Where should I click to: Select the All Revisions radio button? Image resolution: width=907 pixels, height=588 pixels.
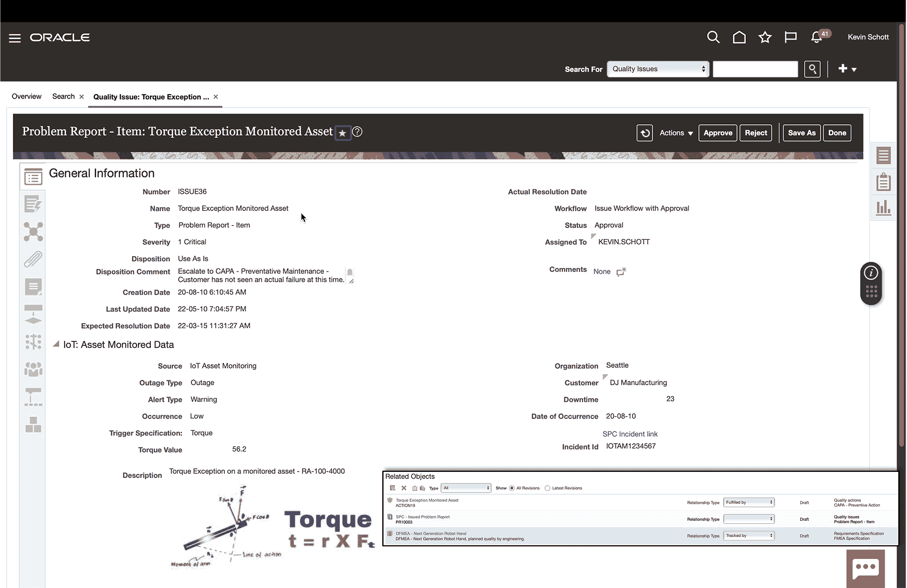pos(512,488)
